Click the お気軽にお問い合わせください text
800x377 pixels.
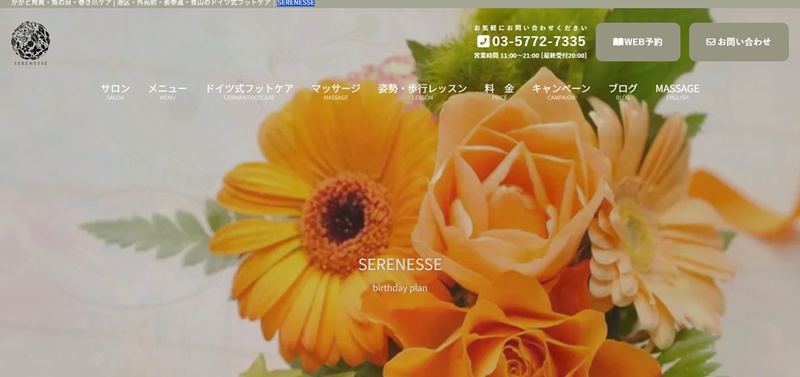[x=531, y=28]
